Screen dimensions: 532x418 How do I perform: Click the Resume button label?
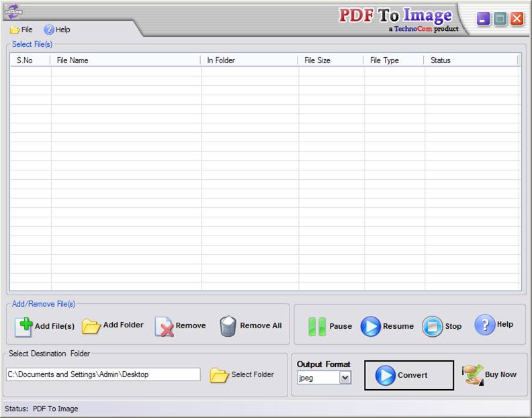(398, 326)
